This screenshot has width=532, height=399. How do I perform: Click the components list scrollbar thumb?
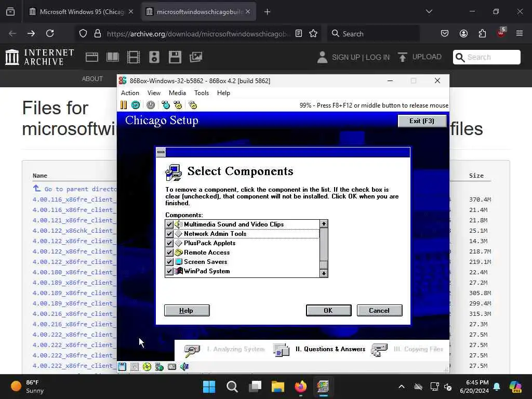324,264
